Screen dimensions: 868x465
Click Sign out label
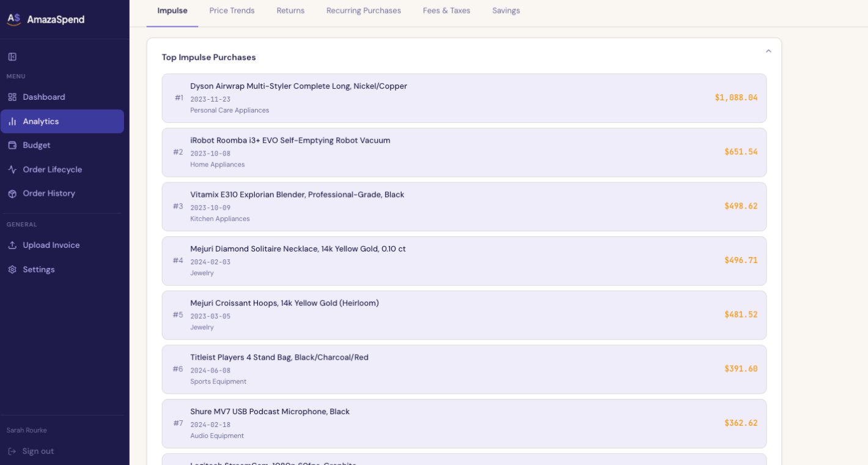pyautogui.click(x=38, y=452)
